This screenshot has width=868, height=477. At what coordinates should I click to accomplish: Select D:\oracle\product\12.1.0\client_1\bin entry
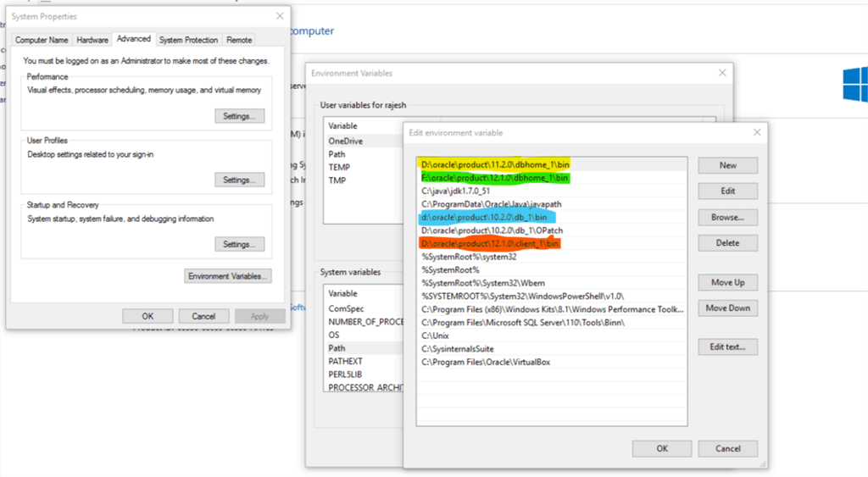tap(551, 243)
